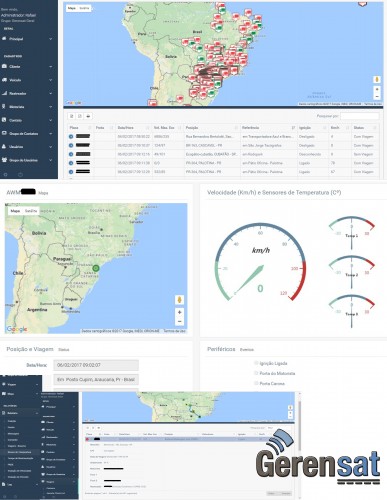Image resolution: width=387 pixels, height=500 pixels.
Task: Zoom in on the AWM vehicle map
Action: [x=179, y=312]
